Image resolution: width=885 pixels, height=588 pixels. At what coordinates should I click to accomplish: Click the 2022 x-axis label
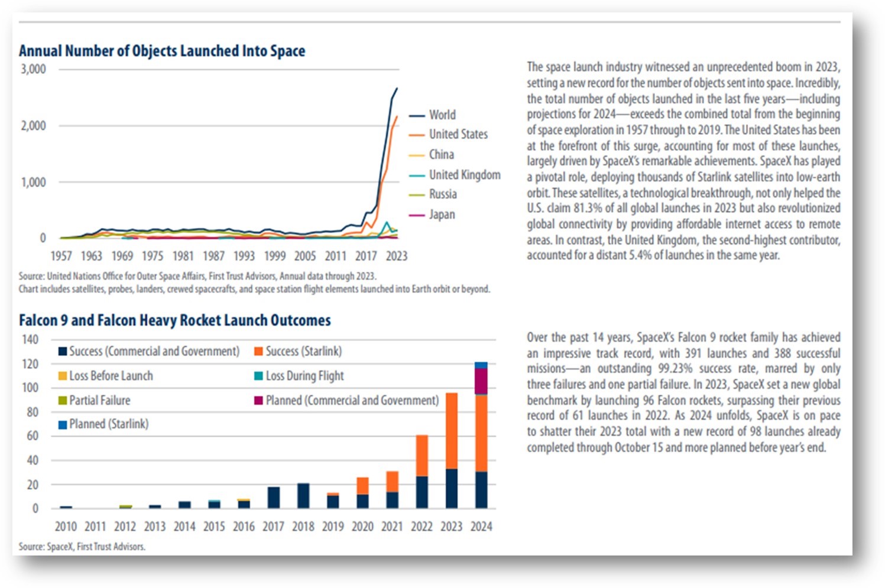422,526
